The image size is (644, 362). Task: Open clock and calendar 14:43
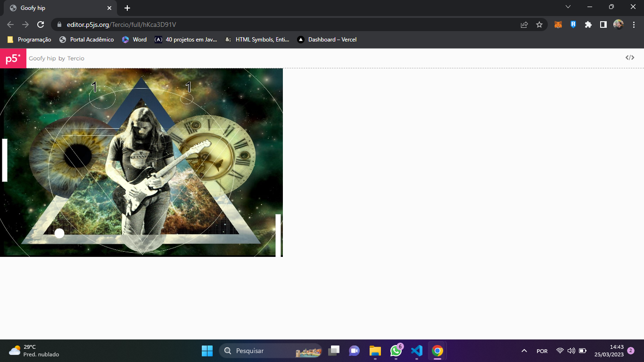click(x=609, y=351)
